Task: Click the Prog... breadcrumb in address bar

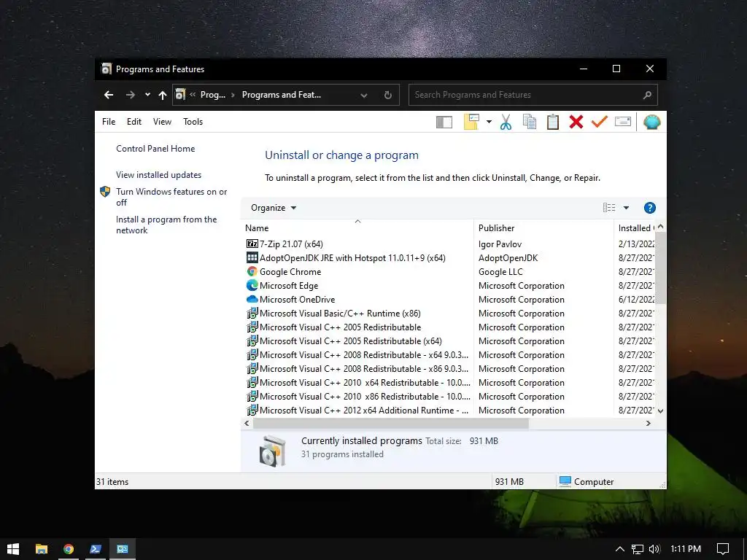Action: (x=212, y=95)
